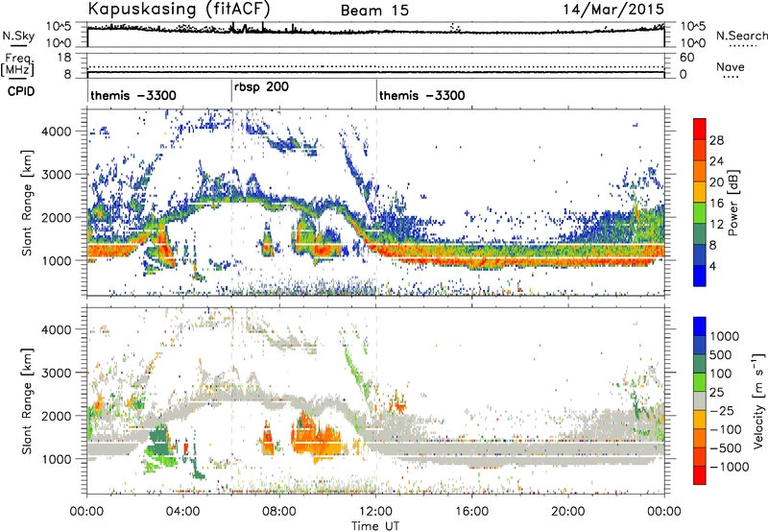Viewport: 768px width, 532px height.
Task: Click the Slant Range [km] label of power panel
Action: [x=27, y=203]
